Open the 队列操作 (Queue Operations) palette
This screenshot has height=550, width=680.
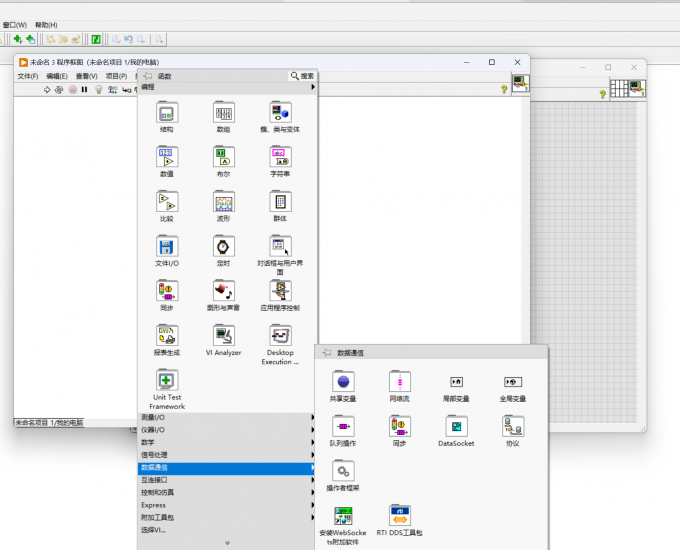coord(343,426)
